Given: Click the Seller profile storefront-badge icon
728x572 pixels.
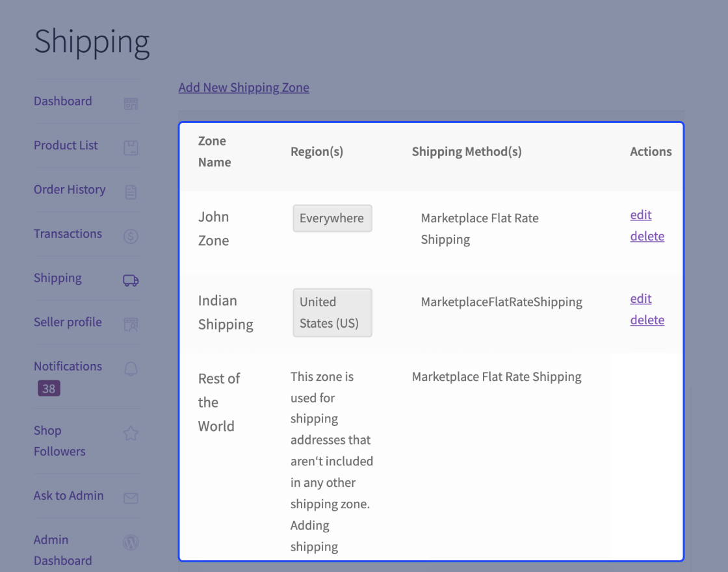Looking at the screenshot, I should 131,324.
